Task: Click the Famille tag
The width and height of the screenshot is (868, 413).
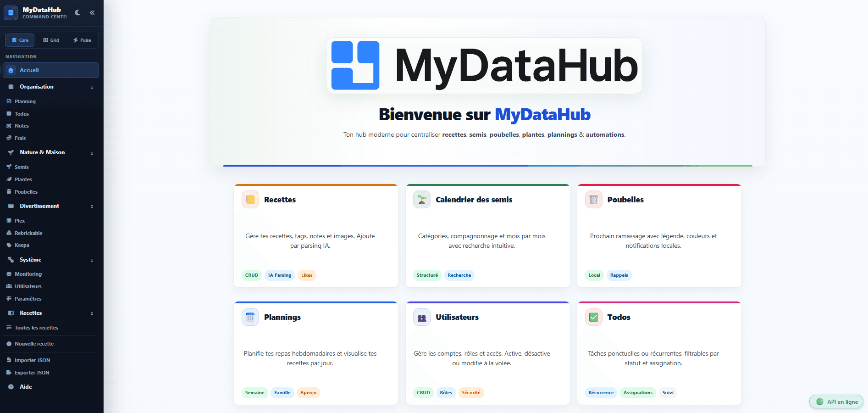Action: (282, 393)
